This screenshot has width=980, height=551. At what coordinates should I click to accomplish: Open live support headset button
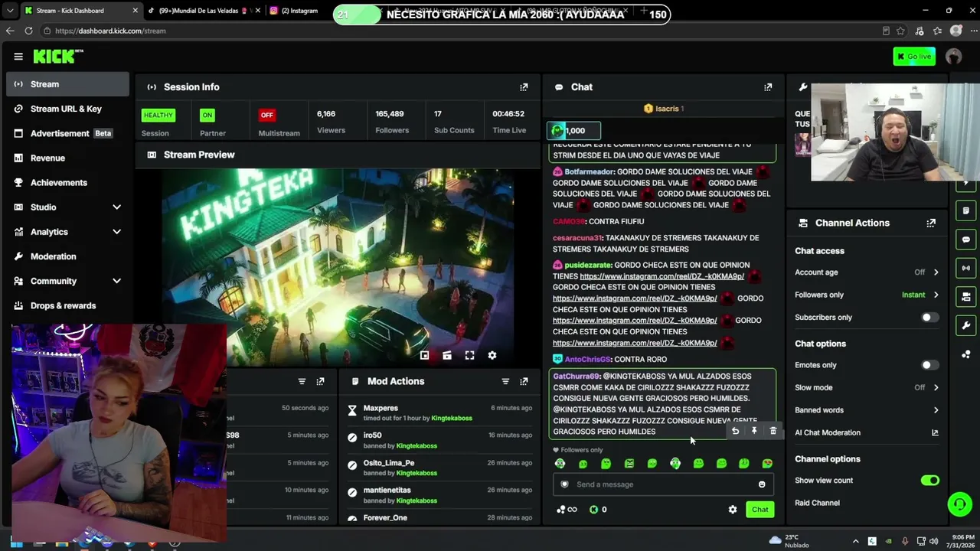tap(959, 504)
